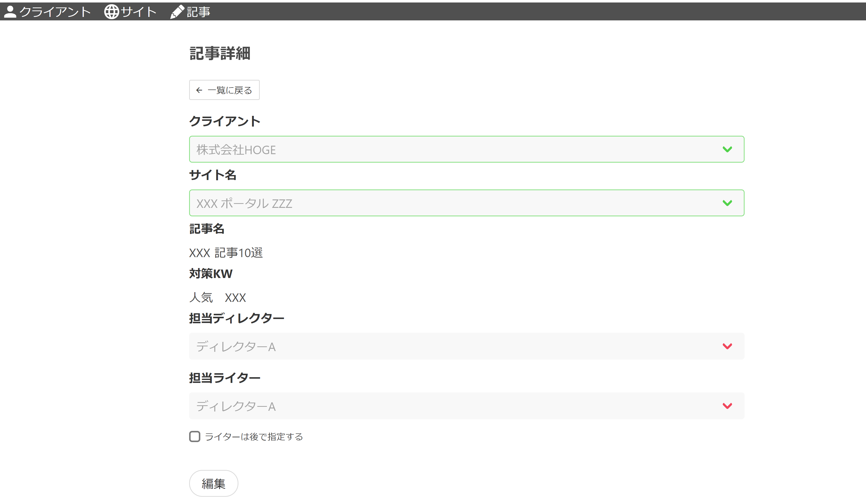Screen dimensions: 866x504
Task: Go back with the 一覧に戻る button
Action: click(224, 90)
